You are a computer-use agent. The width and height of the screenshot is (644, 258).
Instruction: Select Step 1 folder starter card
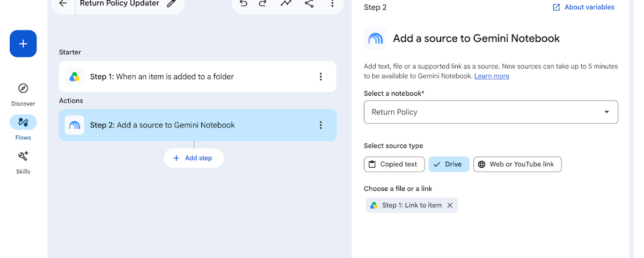click(x=197, y=77)
